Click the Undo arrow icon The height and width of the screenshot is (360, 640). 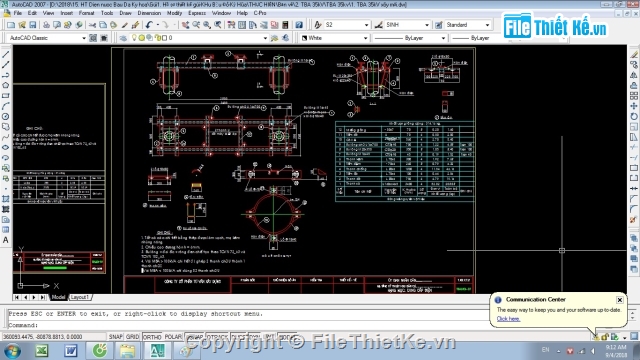[149, 25]
